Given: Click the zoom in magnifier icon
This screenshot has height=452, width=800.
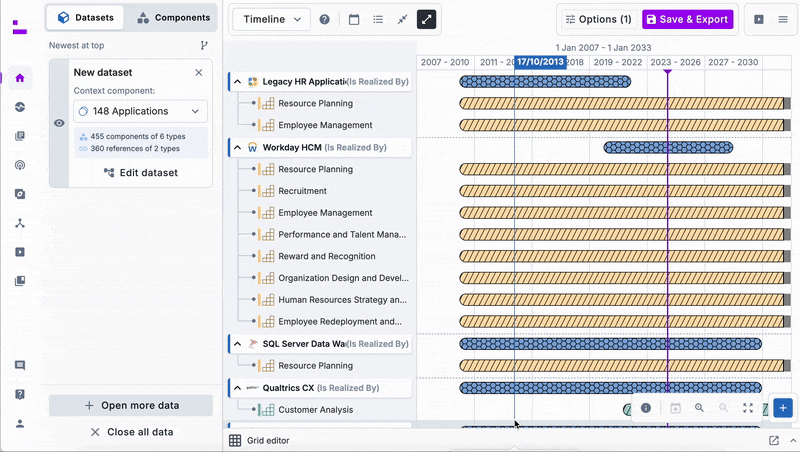Looking at the screenshot, I should click(x=699, y=408).
